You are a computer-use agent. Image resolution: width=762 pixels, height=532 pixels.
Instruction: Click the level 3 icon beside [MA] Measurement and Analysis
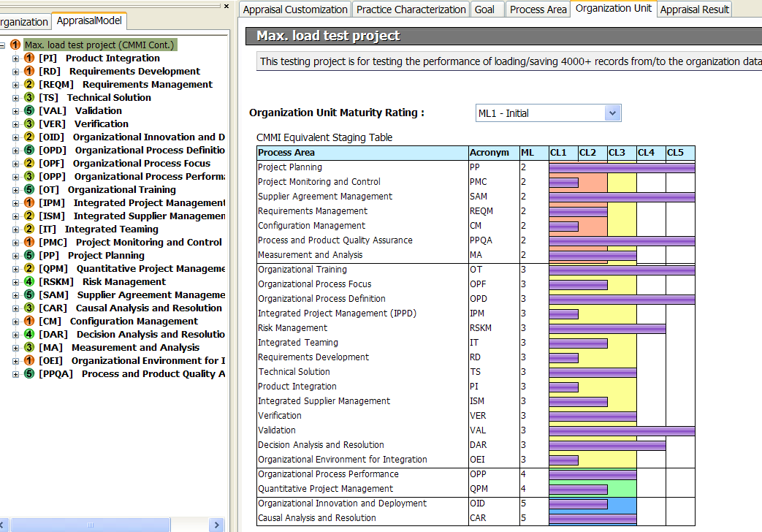tap(29, 346)
